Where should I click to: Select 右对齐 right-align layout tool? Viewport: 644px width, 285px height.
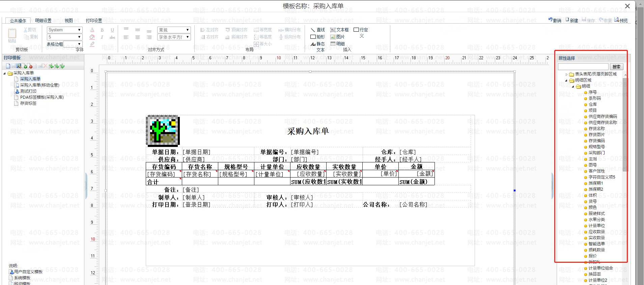coord(209,37)
